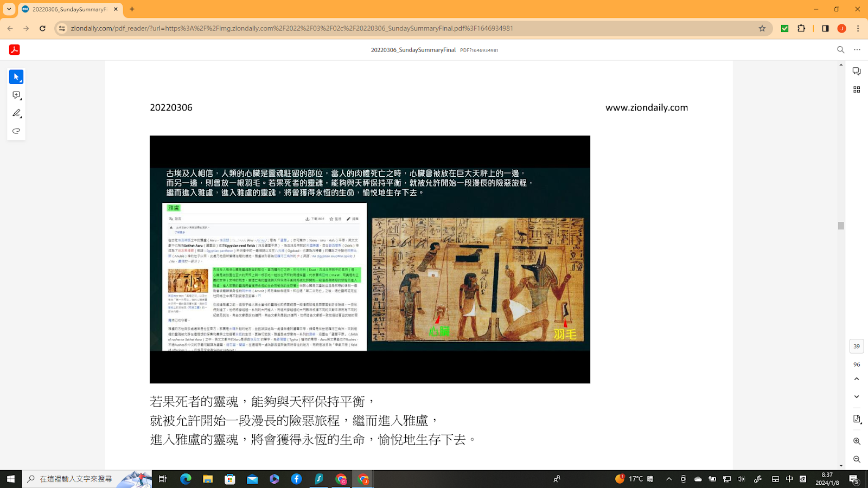
Task: Open the PDF viewer more options menu
Action: 857,50
